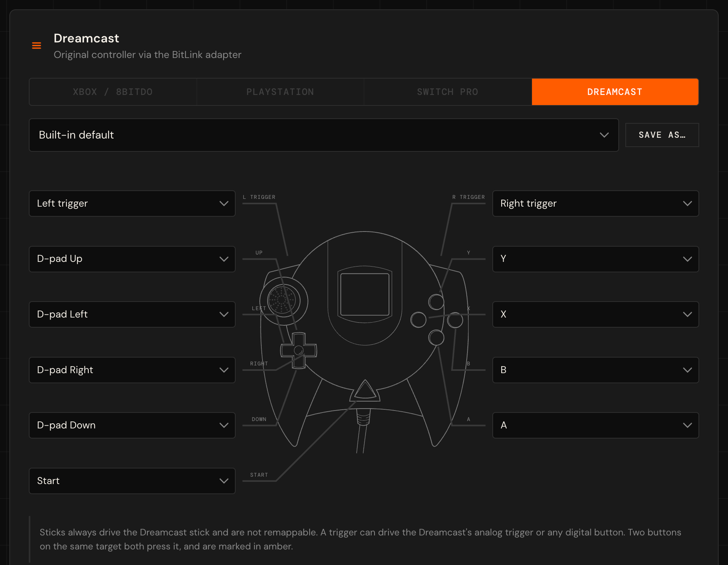
Task: Switch to the Xbox / 8BitDo tab
Action: click(113, 92)
